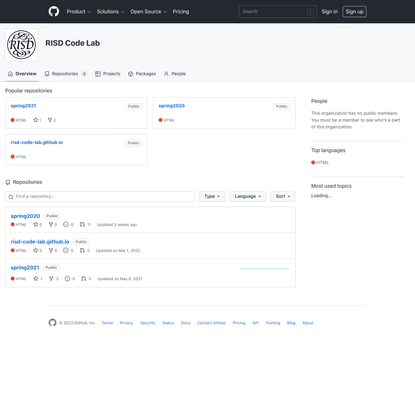Focus the header Search field
The image size is (415, 415).
(x=278, y=11)
